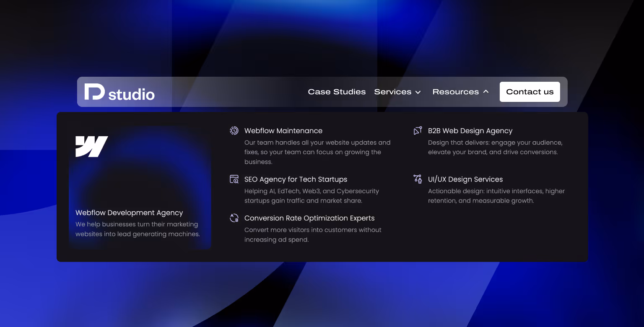Image resolution: width=644 pixels, height=327 pixels.
Task: Select the UI/UX Design pen-tool icon
Action: tap(418, 179)
